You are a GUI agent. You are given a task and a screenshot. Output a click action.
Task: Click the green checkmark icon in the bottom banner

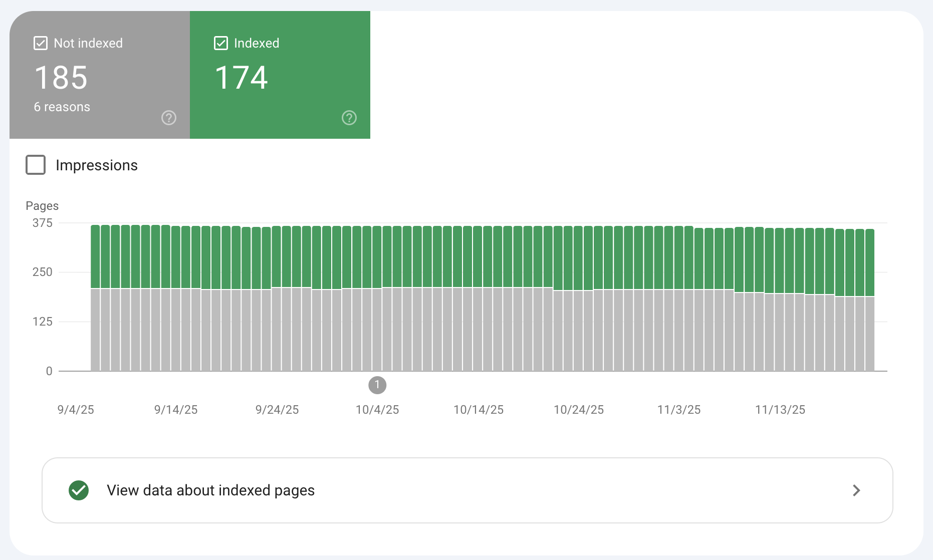pyautogui.click(x=78, y=490)
